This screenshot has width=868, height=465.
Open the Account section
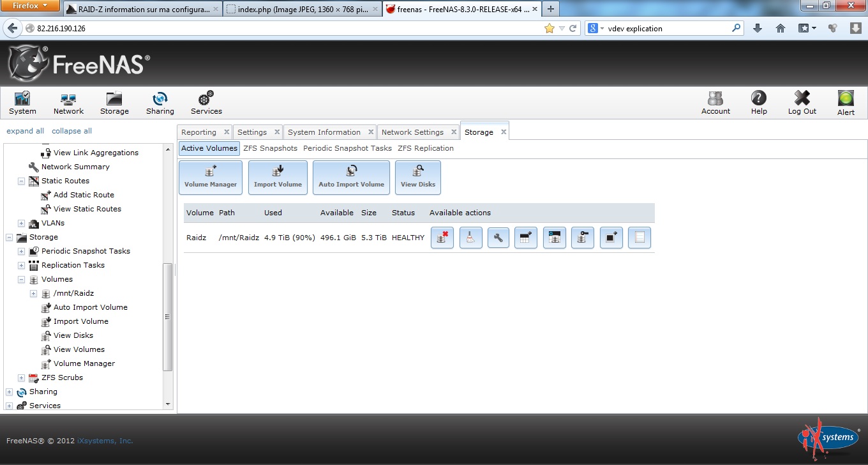[715, 102]
